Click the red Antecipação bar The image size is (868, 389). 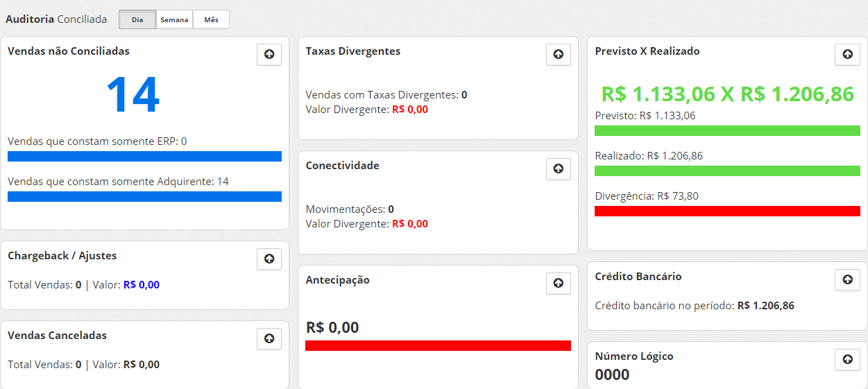tap(438, 345)
